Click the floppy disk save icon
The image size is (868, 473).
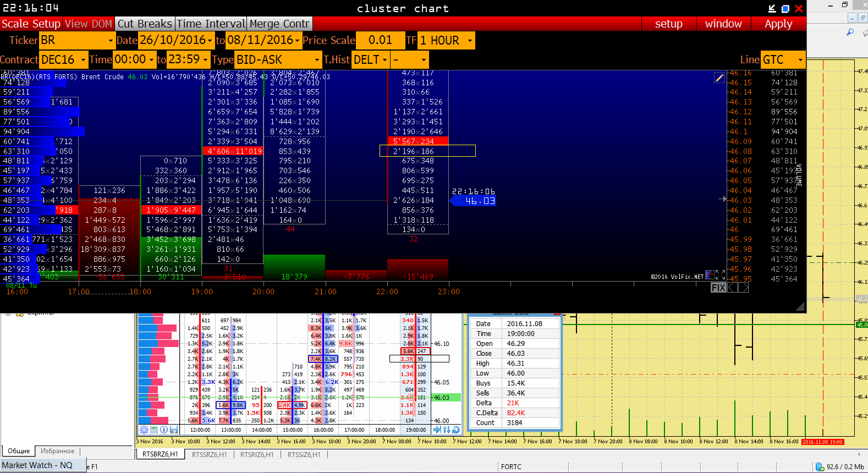pos(174,430)
